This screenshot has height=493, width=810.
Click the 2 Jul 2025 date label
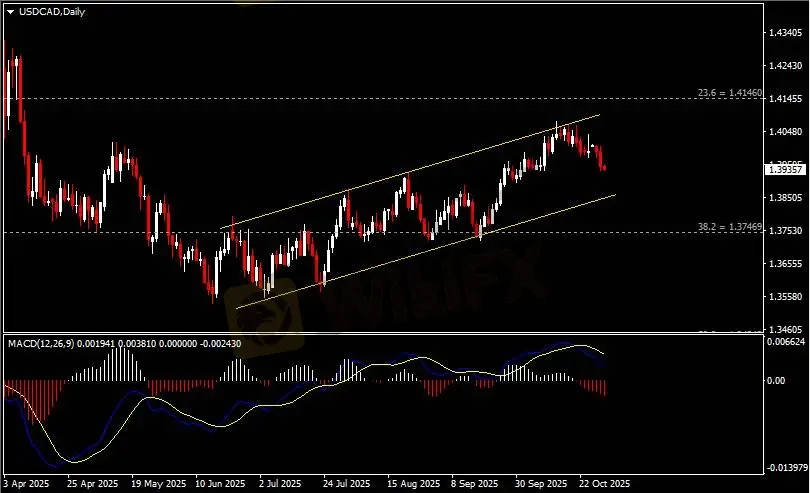click(x=280, y=484)
